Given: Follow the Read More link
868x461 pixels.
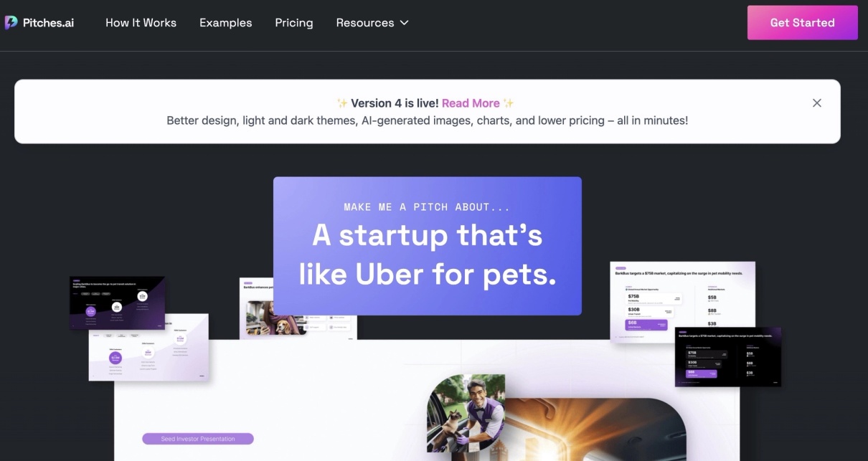Looking at the screenshot, I should [471, 103].
